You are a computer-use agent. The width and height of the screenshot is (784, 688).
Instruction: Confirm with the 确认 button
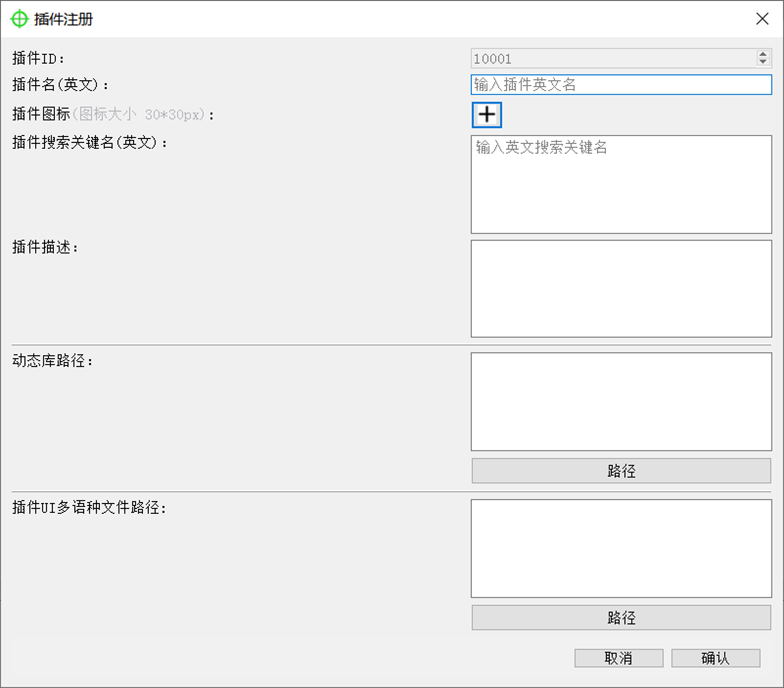(x=716, y=658)
